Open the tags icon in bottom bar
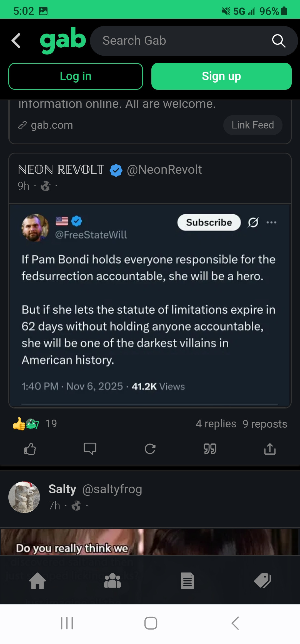300x644 pixels. (262, 581)
